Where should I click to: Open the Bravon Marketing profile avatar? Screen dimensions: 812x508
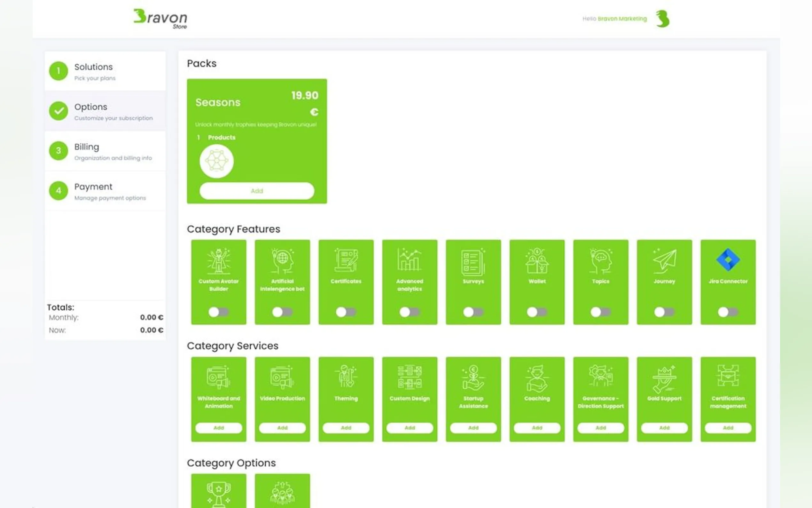[663, 19]
